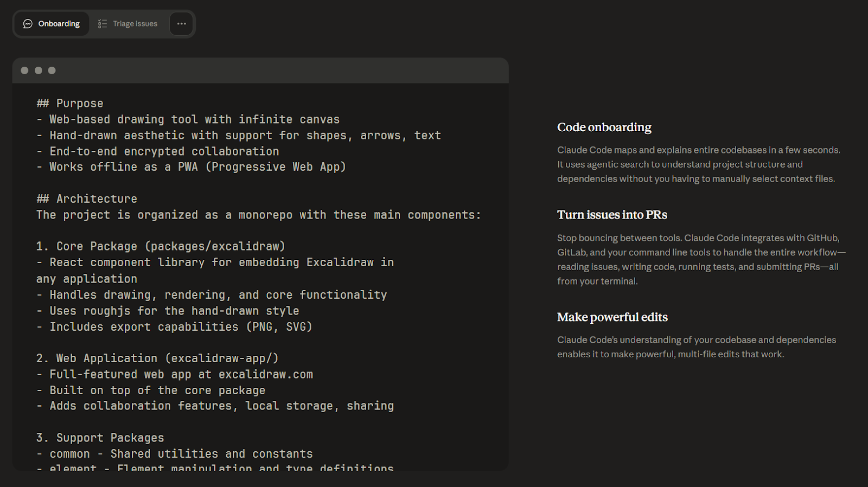Select the Code onboarding heading
This screenshot has width=868, height=487.
click(x=604, y=127)
